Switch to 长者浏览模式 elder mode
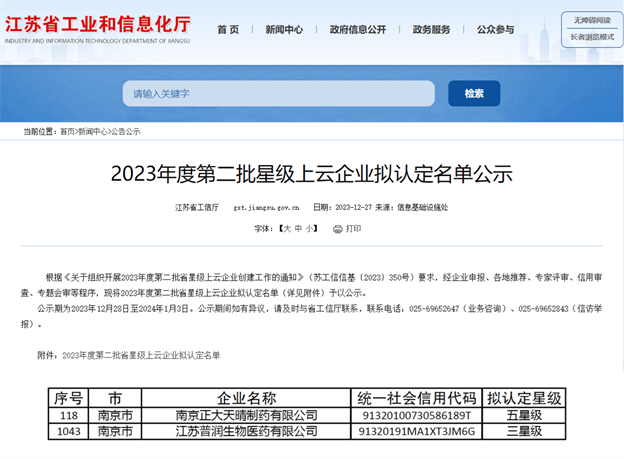 coord(591,37)
